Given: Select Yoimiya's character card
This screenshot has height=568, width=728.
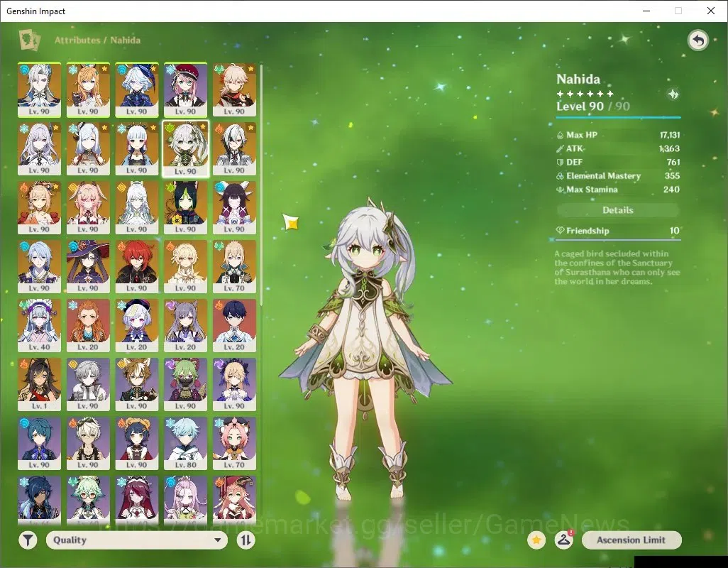Looking at the screenshot, I should 40,208.
